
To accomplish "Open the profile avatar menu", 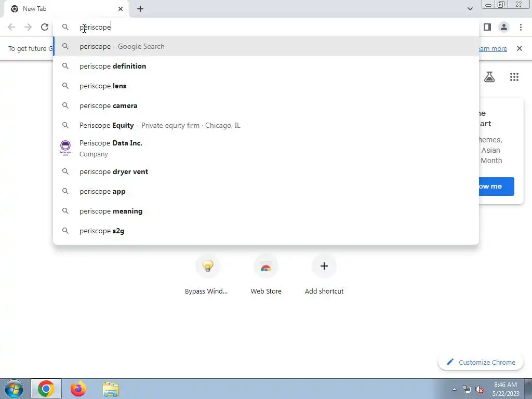I will point(504,27).
